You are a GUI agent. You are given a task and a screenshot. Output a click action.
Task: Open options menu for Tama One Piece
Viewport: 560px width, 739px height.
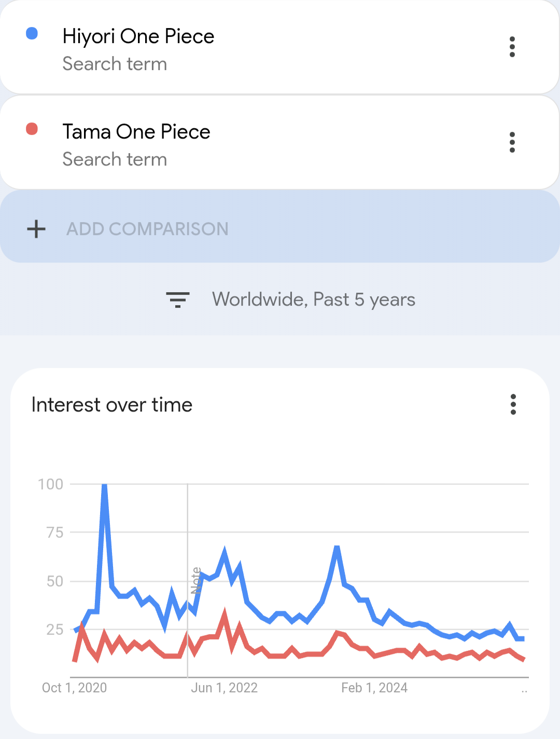(x=512, y=142)
